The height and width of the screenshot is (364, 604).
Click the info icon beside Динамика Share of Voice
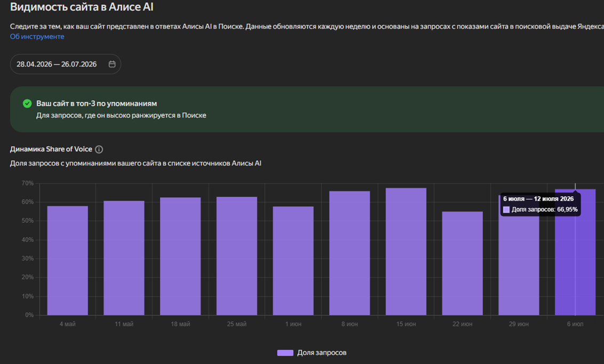pyautogui.click(x=99, y=149)
